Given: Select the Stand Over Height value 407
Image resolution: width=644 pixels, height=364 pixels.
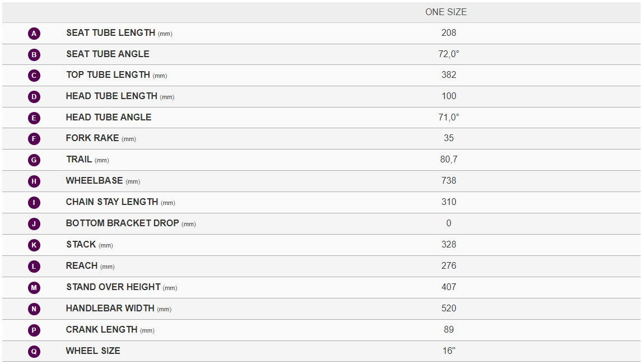Looking at the screenshot, I should (x=449, y=287).
